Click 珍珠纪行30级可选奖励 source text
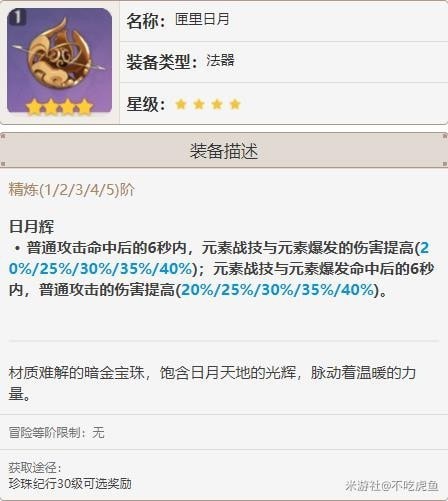Viewport: 448px width, 501px height. [70, 484]
